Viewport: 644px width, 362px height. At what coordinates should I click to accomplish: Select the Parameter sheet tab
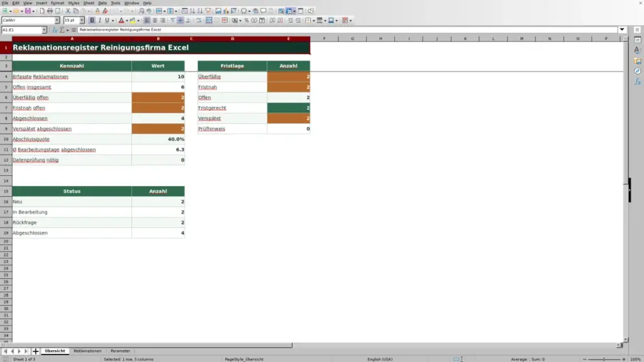tap(120, 351)
